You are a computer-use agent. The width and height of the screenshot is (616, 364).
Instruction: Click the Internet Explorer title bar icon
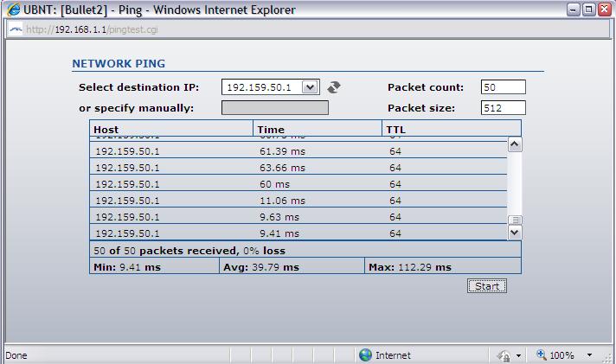click(x=14, y=10)
